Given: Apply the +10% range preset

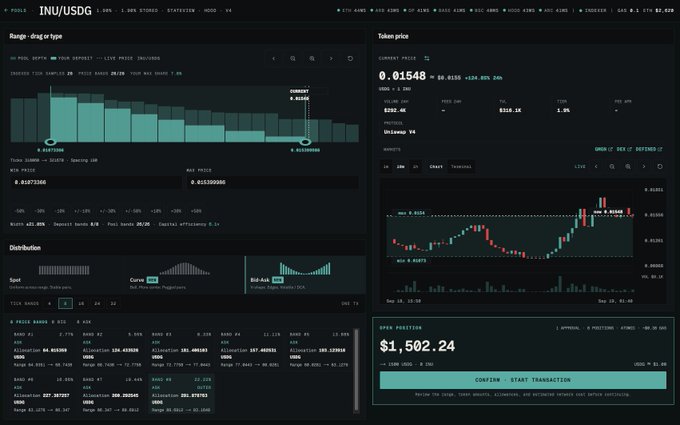Looking at the screenshot, I should 156,211.
